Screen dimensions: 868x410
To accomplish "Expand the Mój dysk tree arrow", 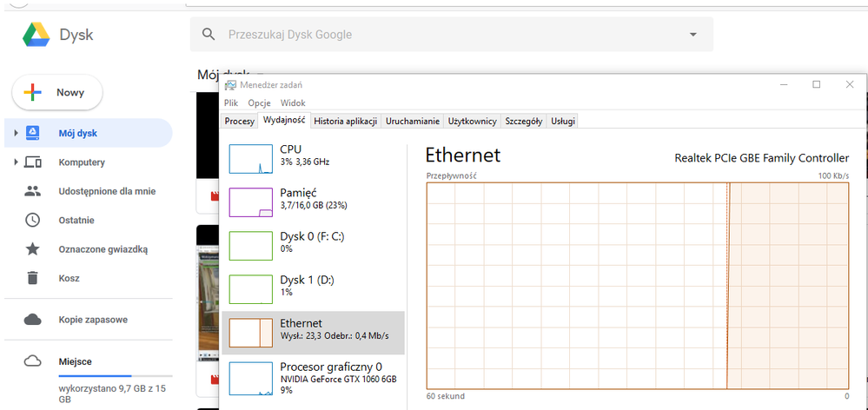I will (x=16, y=134).
